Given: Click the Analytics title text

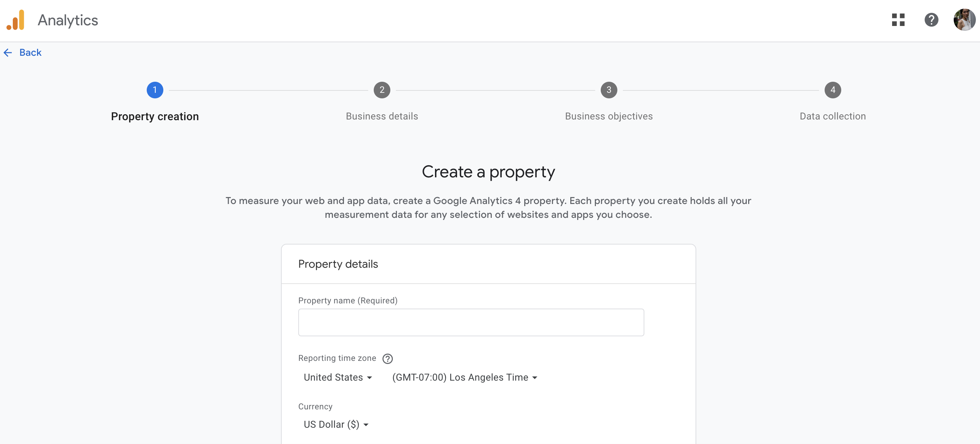Looking at the screenshot, I should pos(68,20).
